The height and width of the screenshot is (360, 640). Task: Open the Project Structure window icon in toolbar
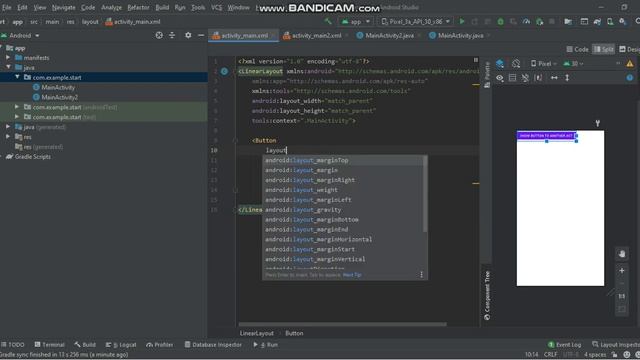pos(584,22)
